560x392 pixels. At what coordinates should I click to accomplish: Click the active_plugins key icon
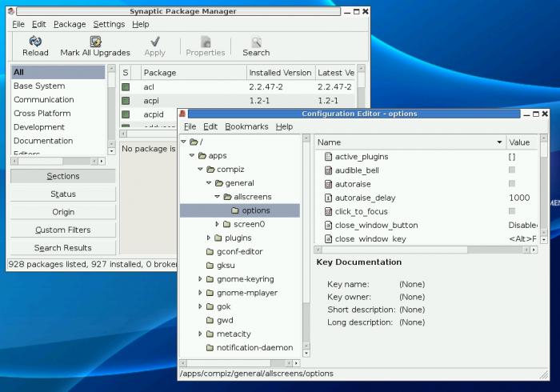pyautogui.click(x=328, y=157)
